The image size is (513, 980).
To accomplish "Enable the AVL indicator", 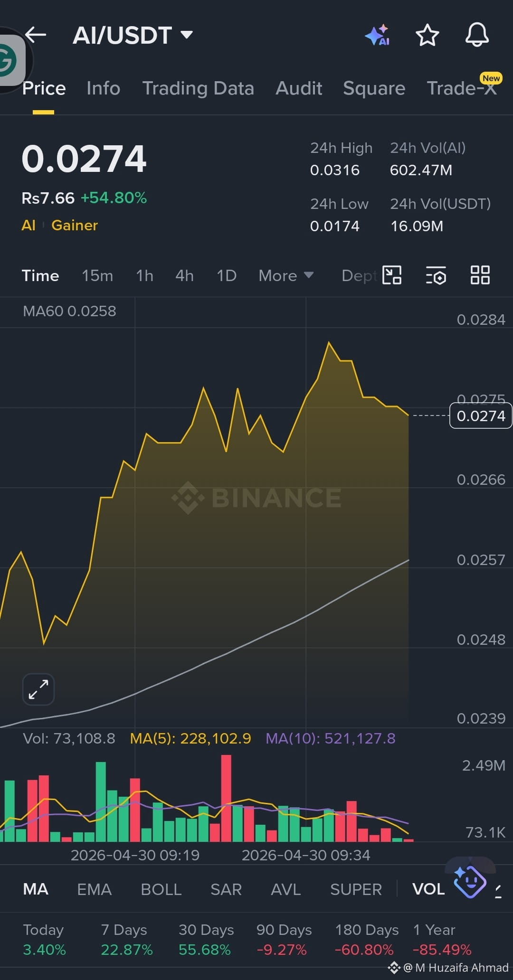I will click(x=286, y=889).
